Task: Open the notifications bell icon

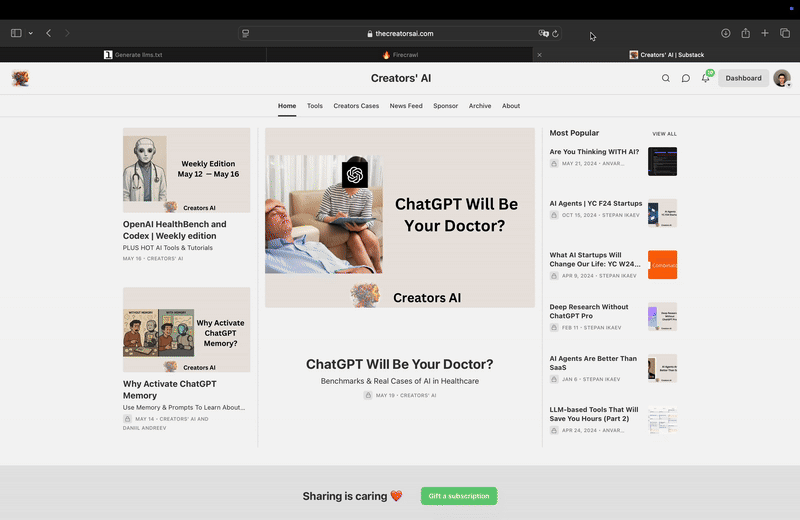Action: point(706,78)
